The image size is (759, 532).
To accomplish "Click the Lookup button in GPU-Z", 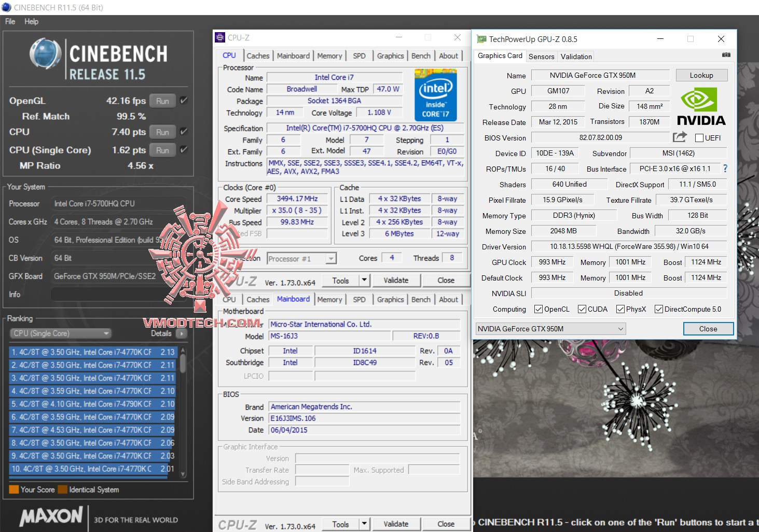I will tap(701, 75).
